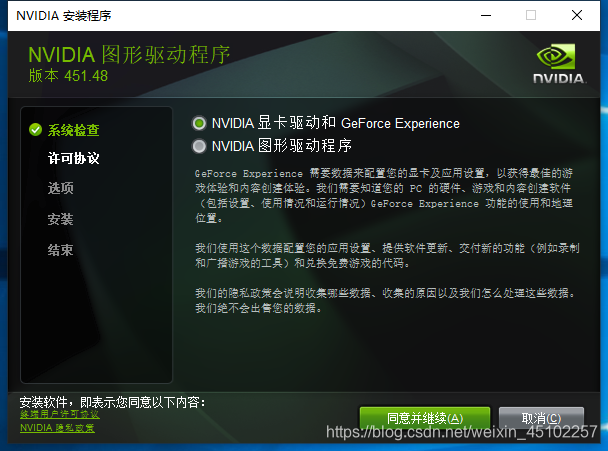Click the green checkmark next to 系统检查

coord(35,130)
